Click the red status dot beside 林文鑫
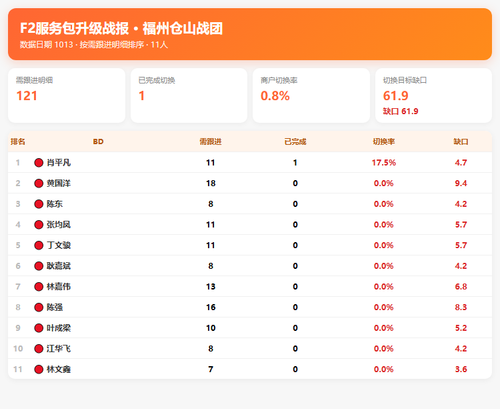This screenshot has height=409, width=500. (x=39, y=369)
